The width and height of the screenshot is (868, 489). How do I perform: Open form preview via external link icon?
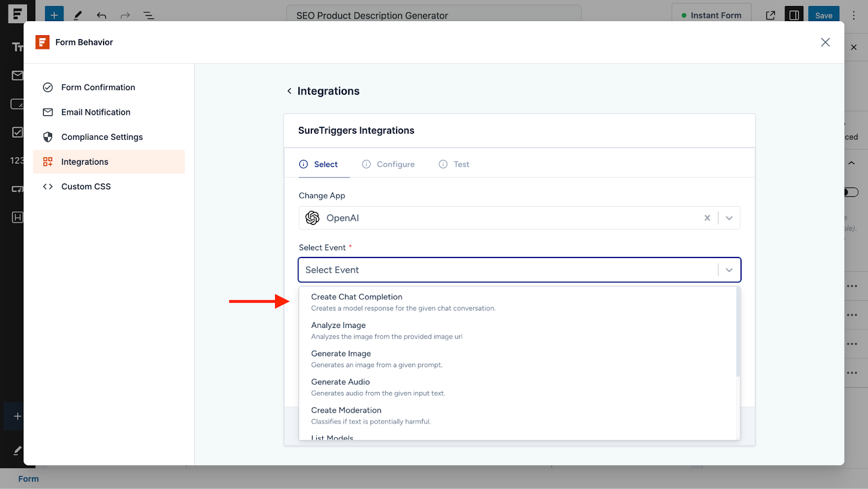pos(770,15)
